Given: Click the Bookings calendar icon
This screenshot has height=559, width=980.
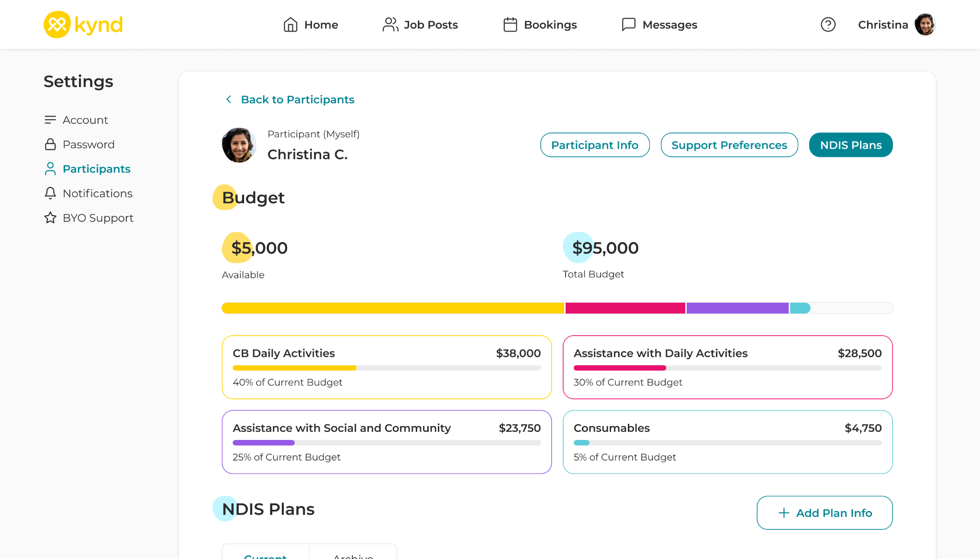Looking at the screenshot, I should coord(510,24).
